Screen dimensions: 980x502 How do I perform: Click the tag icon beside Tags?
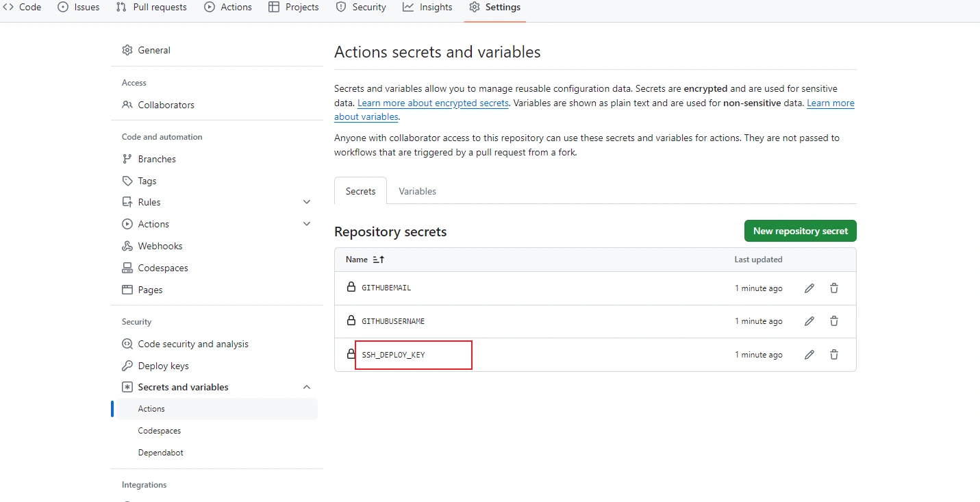[x=127, y=181]
